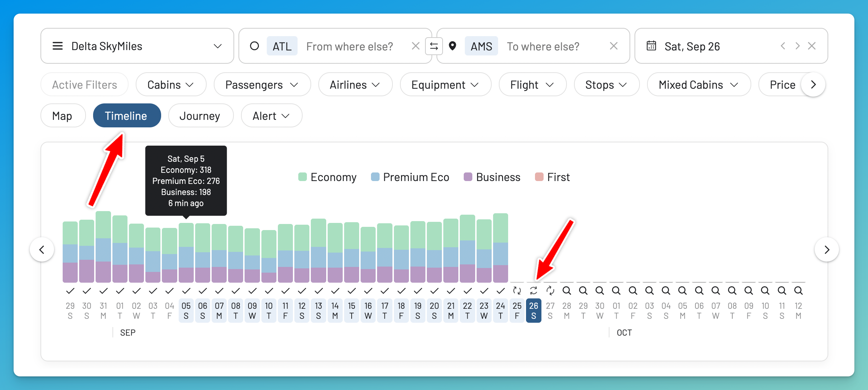This screenshot has width=868, height=390.
Task: Switch to the Journey view
Action: (x=201, y=116)
